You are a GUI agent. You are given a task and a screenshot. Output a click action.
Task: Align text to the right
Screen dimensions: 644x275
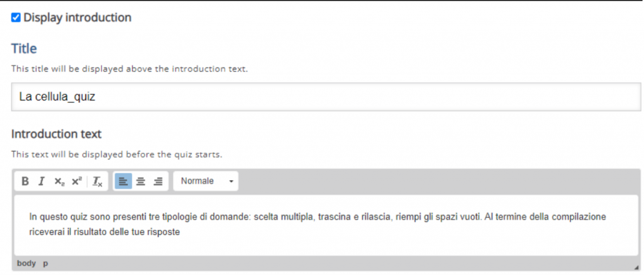tap(158, 181)
